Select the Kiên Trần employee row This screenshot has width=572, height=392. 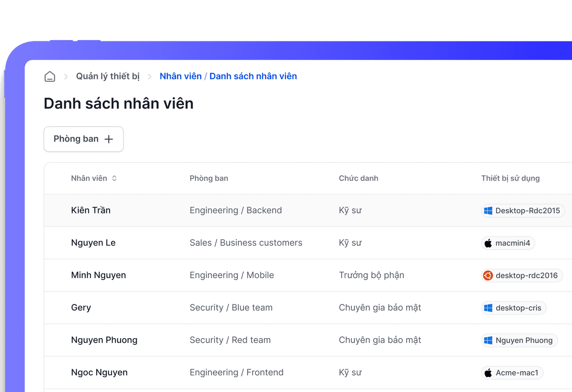coord(91,211)
